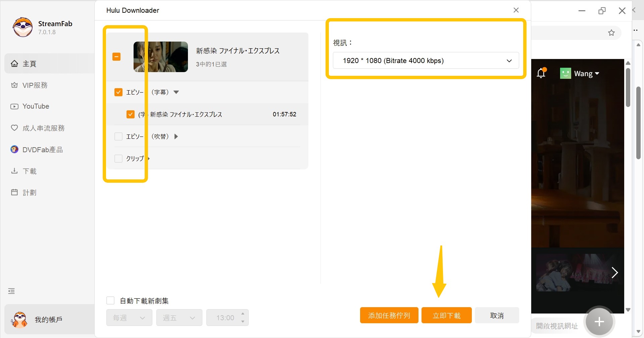The height and width of the screenshot is (338, 644).
Task: Enable 自動下載新劇集 automatic download option
Action: click(x=110, y=300)
